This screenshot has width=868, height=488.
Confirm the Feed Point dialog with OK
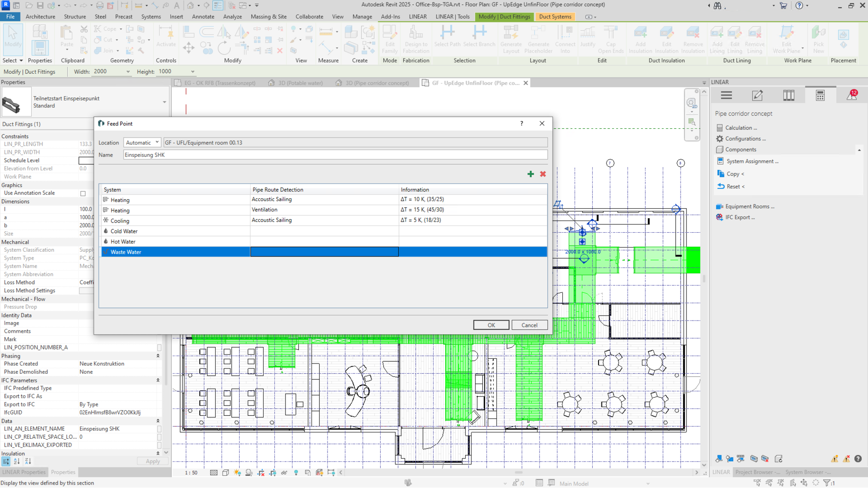[491, 325]
